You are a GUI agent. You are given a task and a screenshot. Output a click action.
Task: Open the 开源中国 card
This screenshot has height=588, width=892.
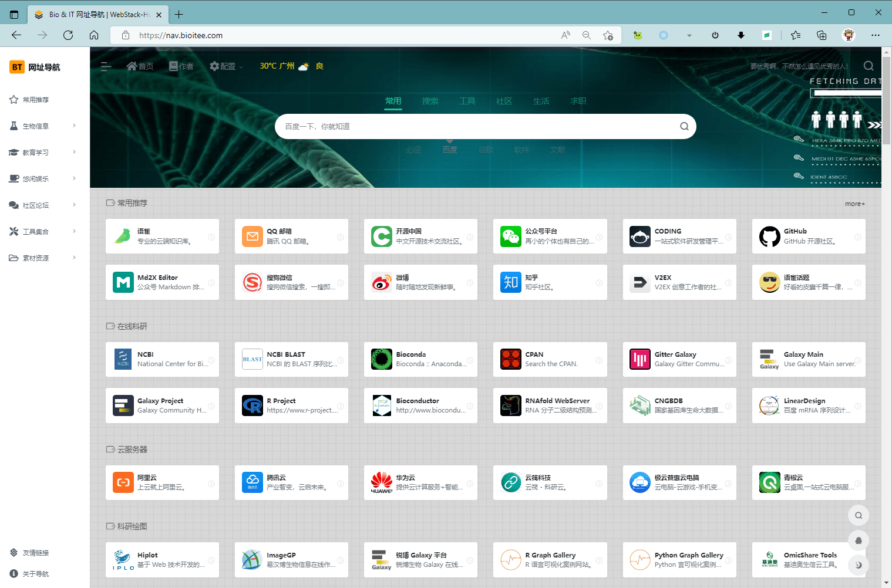coord(420,236)
